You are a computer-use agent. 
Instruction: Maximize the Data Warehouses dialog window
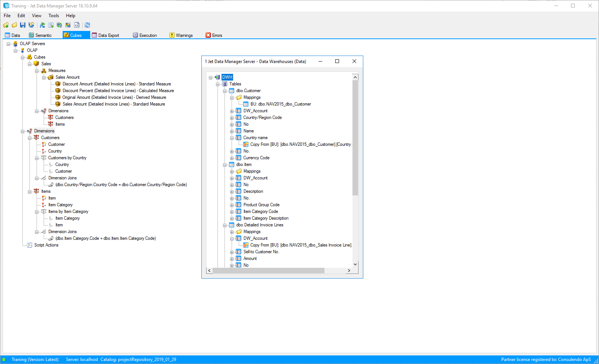(337, 61)
